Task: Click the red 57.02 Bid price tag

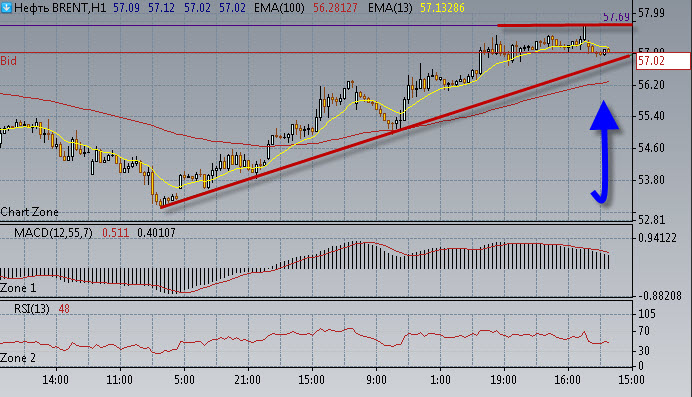Action: 663,61
